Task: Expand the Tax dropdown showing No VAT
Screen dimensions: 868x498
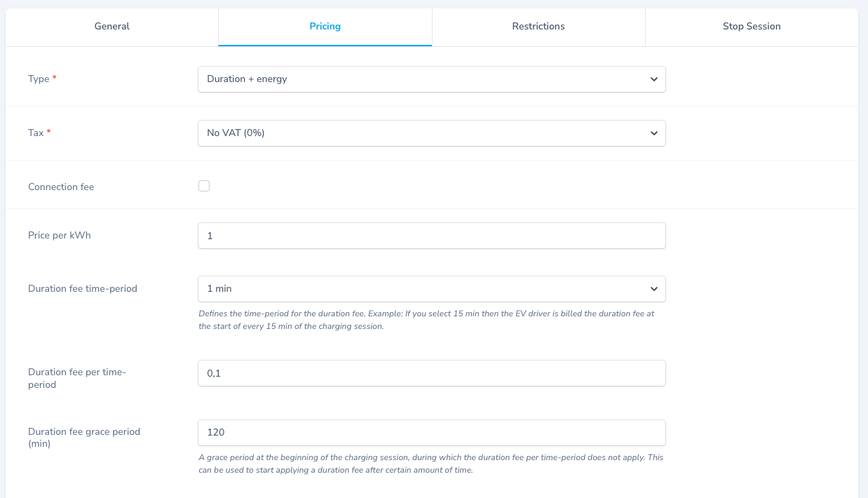Action: (432, 133)
